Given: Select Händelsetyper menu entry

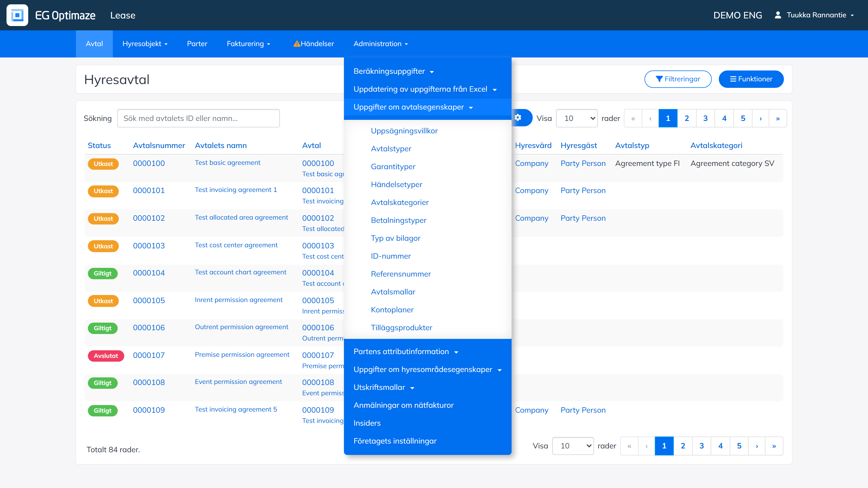Looking at the screenshot, I should pos(396,185).
